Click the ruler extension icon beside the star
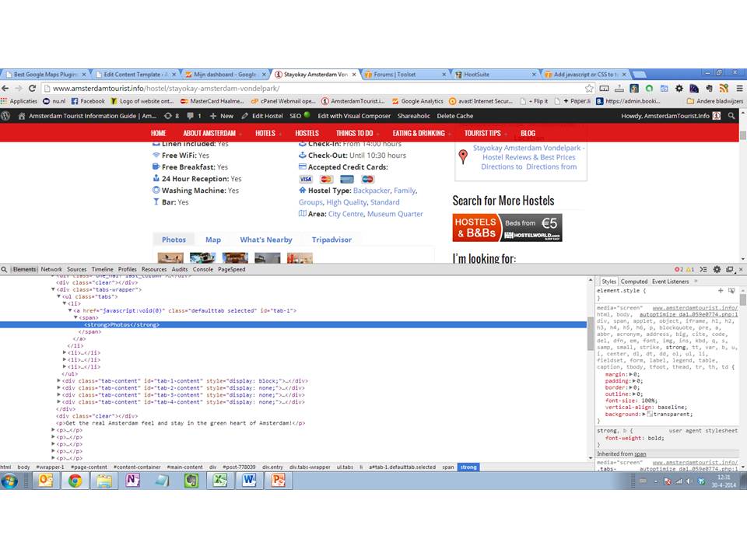 click(604, 88)
